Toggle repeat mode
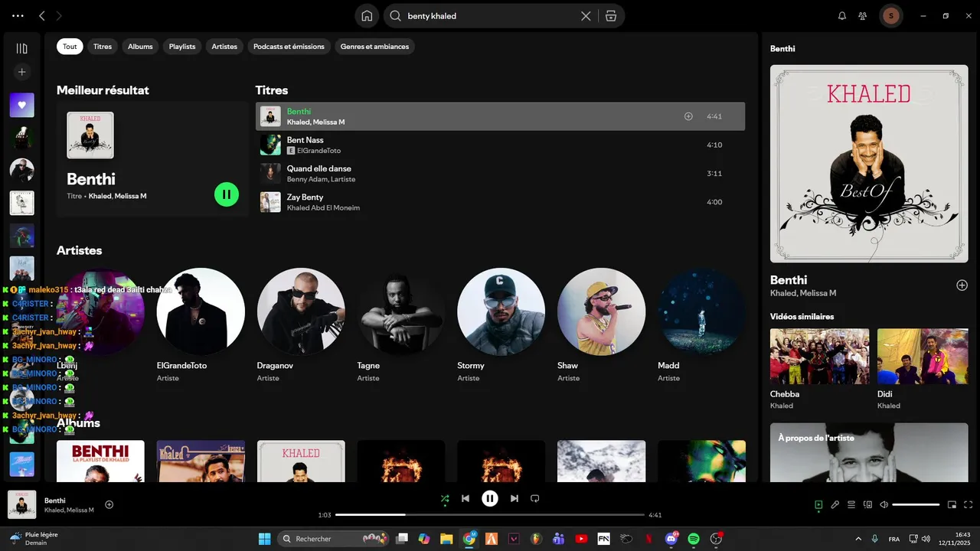Image resolution: width=980 pixels, height=551 pixels. click(x=535, y=498)
